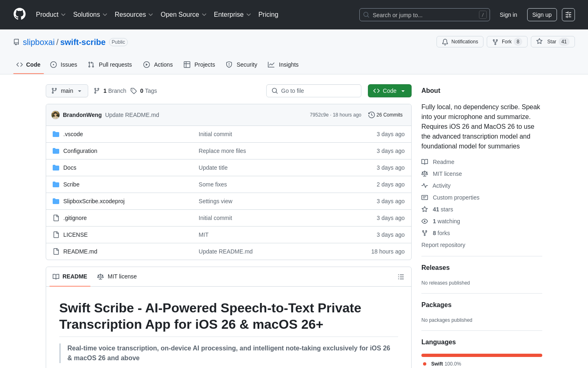View the 41 stars link
Image resolution: width=588 pixels, height=368 pixels.
tap(437, 209)
